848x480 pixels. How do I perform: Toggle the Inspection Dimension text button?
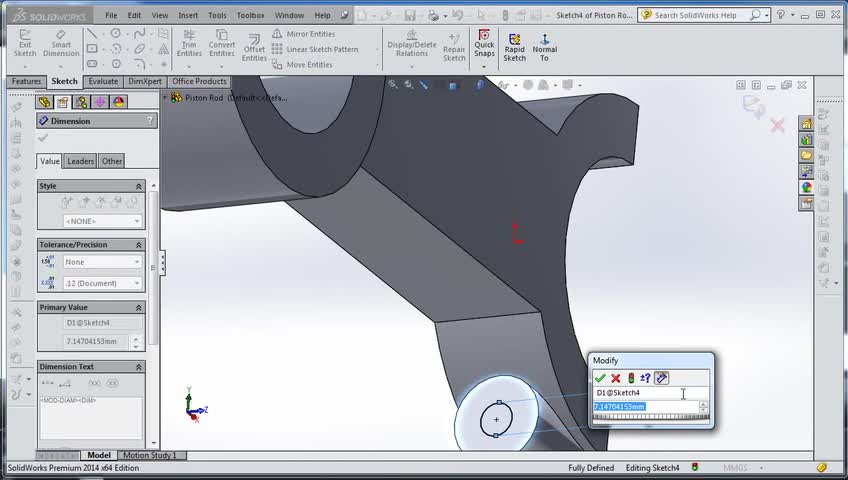tap(112, 383)
